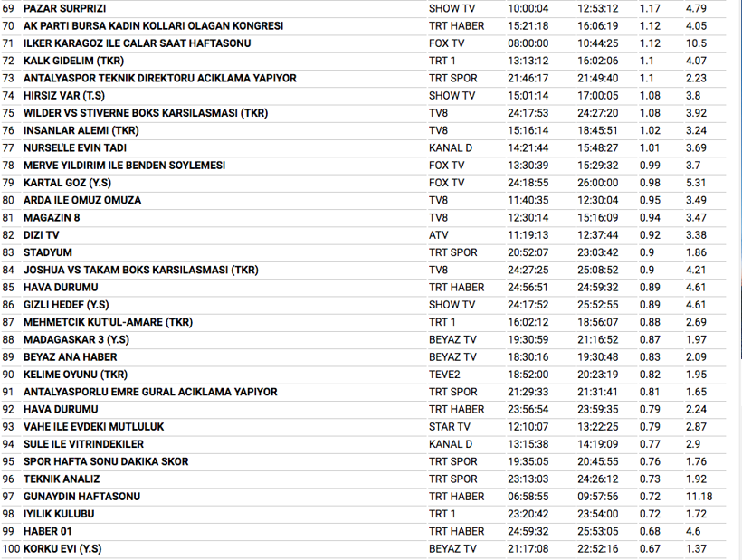Screen dimensions: 742x560
Task: Click the BEYAZ ANA HABER program name
Action: pyautogui.click(x=70, y=357)
